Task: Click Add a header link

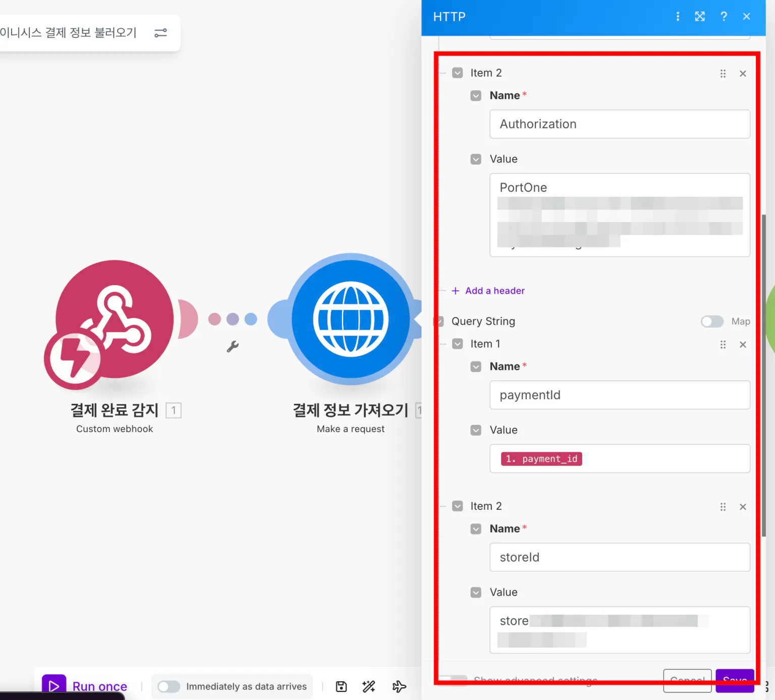Action: (x=495, y=291)
